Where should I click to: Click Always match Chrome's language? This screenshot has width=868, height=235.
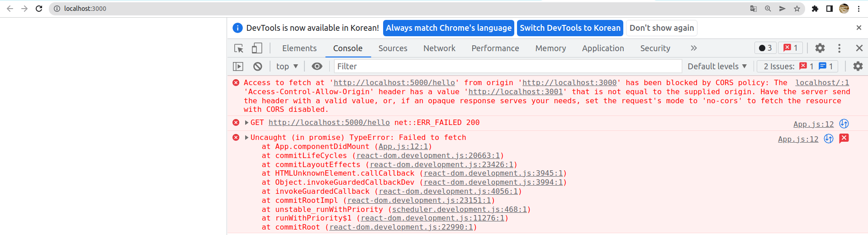449,28
